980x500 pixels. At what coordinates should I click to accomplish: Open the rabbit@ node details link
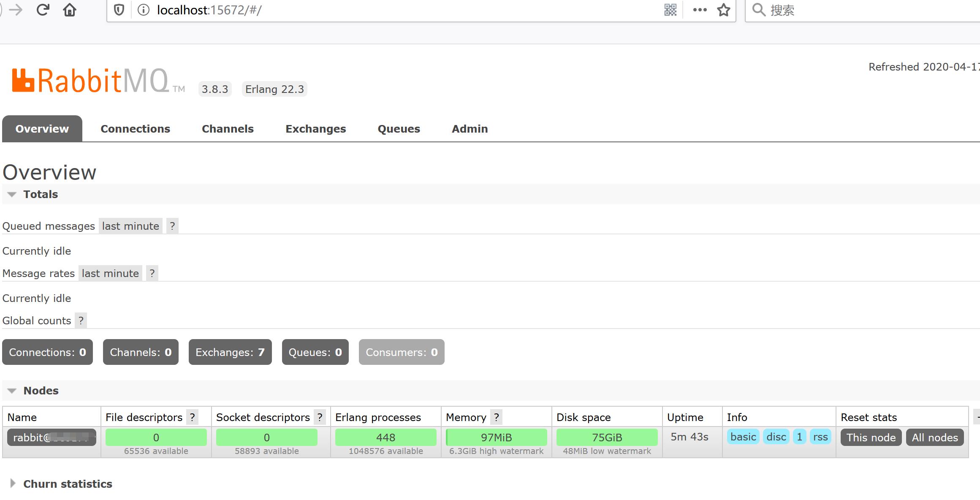click(52, 437)
